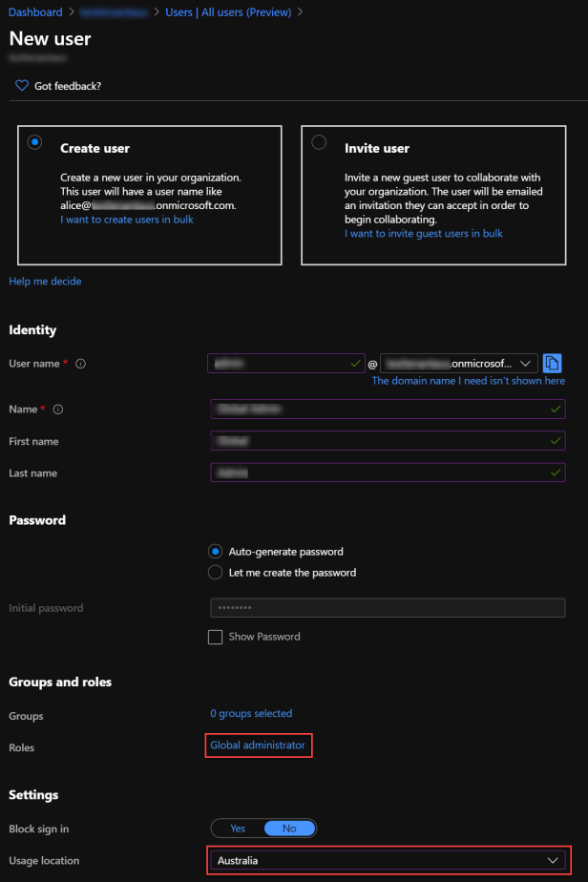This screenshot has height=882, width=588.
Task: Open the 0 groups selected link
Action: click(x=251, y=713)
